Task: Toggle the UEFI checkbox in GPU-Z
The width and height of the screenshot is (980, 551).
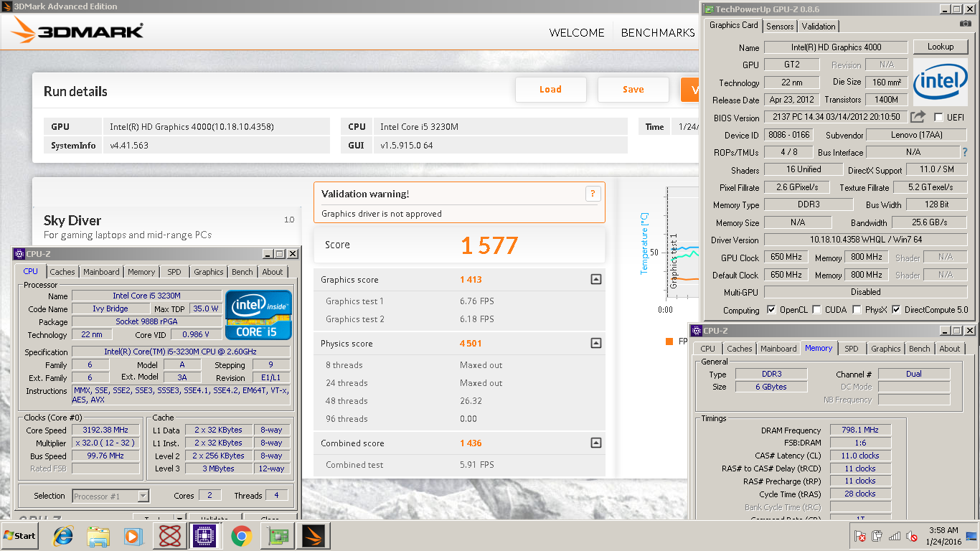Action: pos(939,118)
